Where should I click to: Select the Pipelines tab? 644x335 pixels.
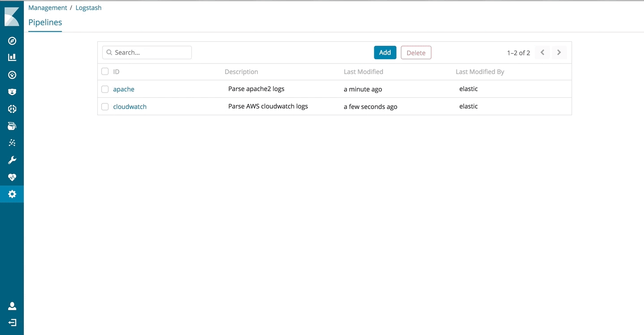[45, 22]
